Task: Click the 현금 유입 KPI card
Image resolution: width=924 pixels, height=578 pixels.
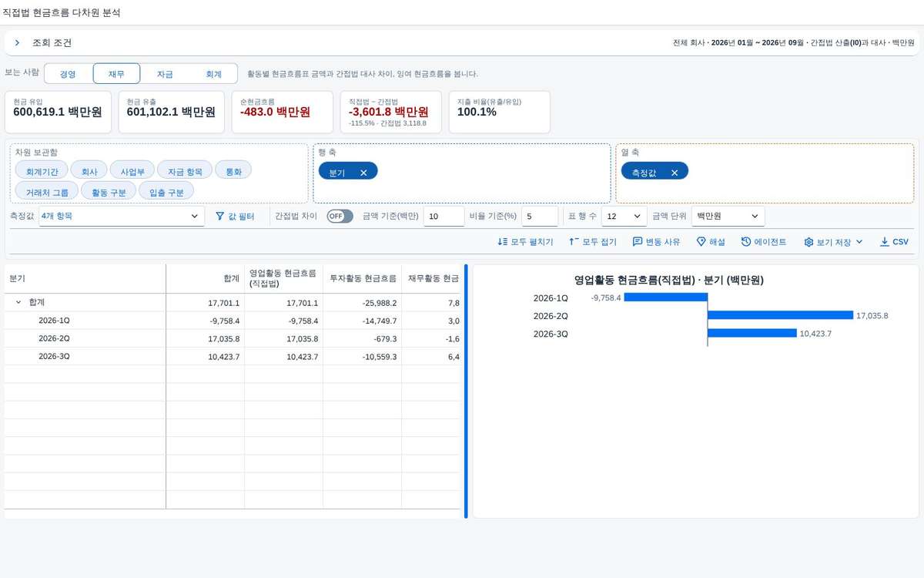Action: [59, 112]
